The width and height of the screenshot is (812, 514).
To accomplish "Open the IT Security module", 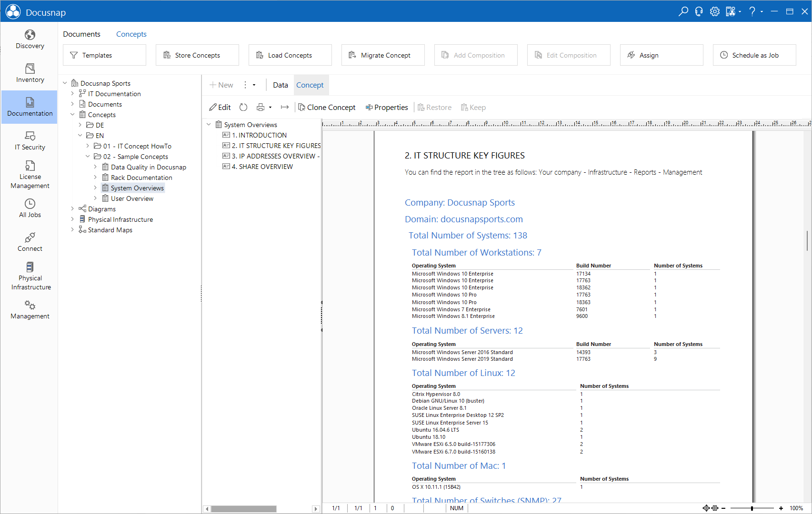I will (30, 141).
